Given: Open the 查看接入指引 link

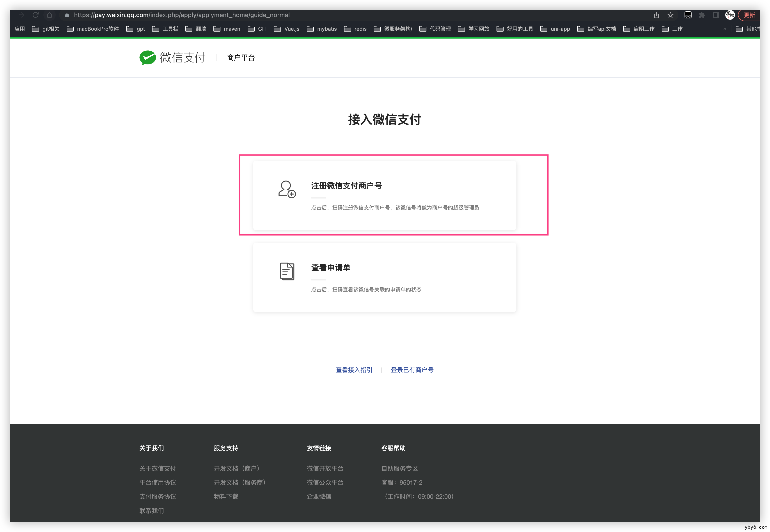Looking at the screenshot, I should click(354, 370).
